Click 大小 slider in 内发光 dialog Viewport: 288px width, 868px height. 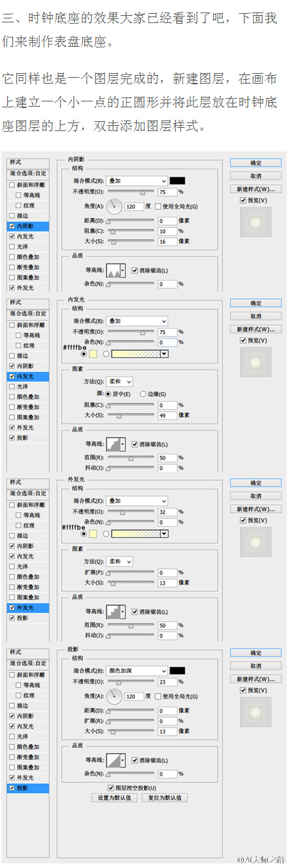[130, 416]
